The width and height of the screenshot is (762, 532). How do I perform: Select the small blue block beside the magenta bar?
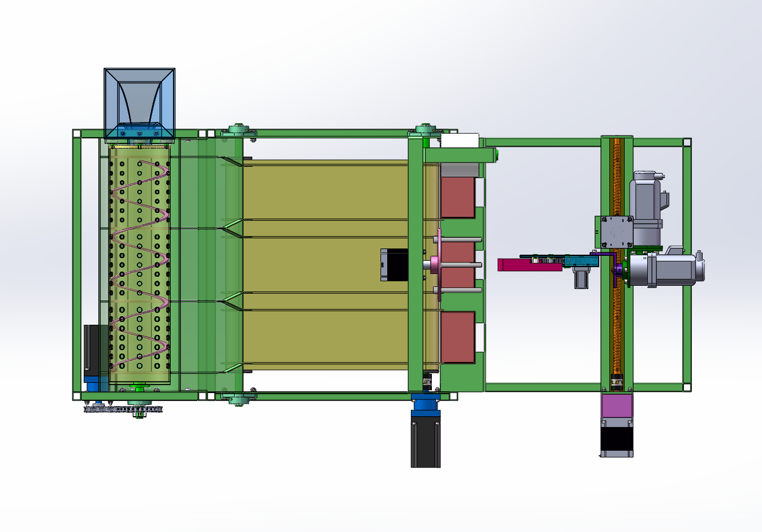pyautogui.click(x=581, y=261)
